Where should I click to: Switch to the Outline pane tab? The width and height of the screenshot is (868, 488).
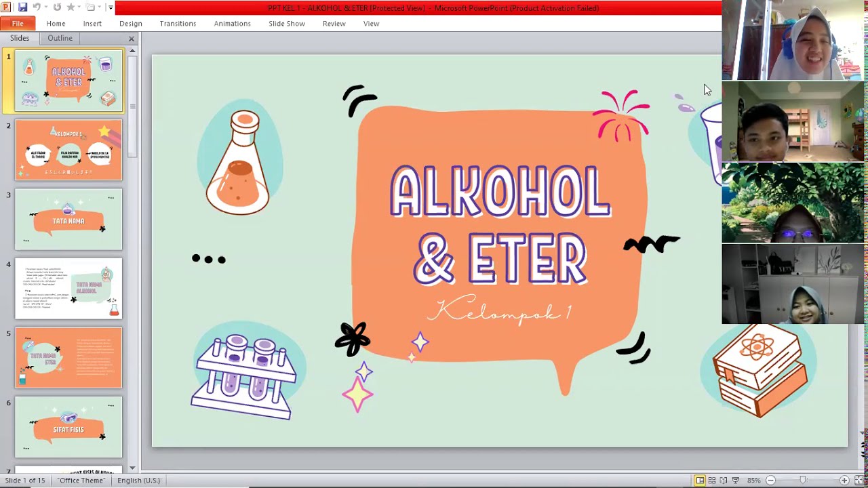click(60, 38)
